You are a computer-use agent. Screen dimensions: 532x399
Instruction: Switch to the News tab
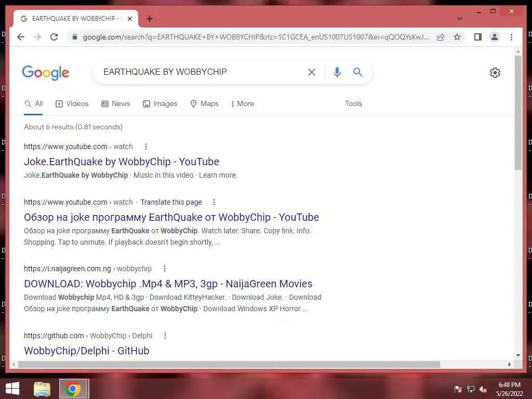(x=116, y=104)
